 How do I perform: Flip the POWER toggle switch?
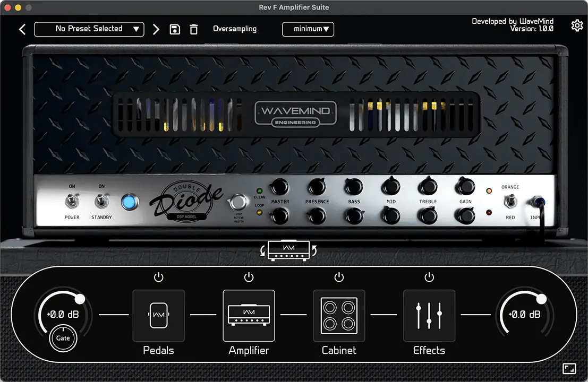(x=72, y=201)
